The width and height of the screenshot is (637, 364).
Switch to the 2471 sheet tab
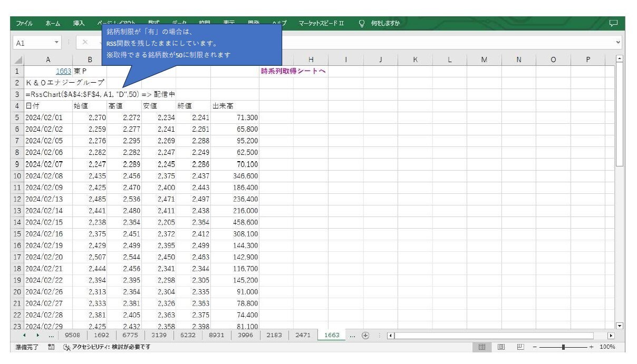click(x=303, y=335)
